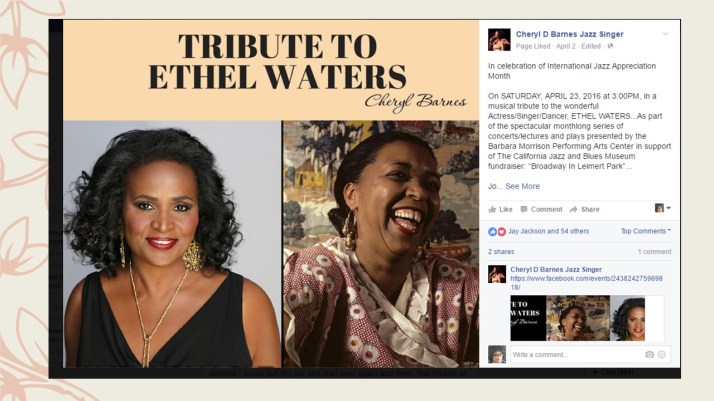Click the camera icon in comment box

649,355
